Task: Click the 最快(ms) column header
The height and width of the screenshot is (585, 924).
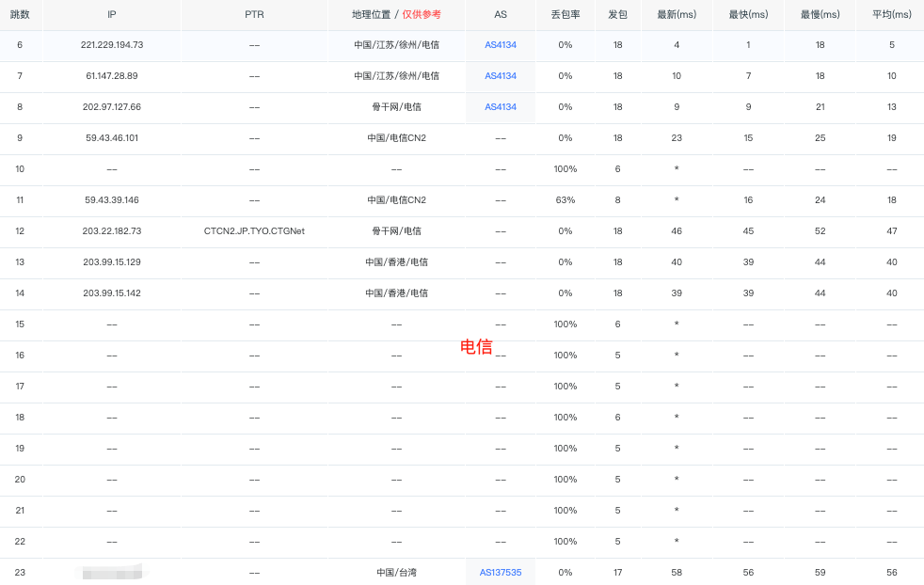Action: point(748,15)
